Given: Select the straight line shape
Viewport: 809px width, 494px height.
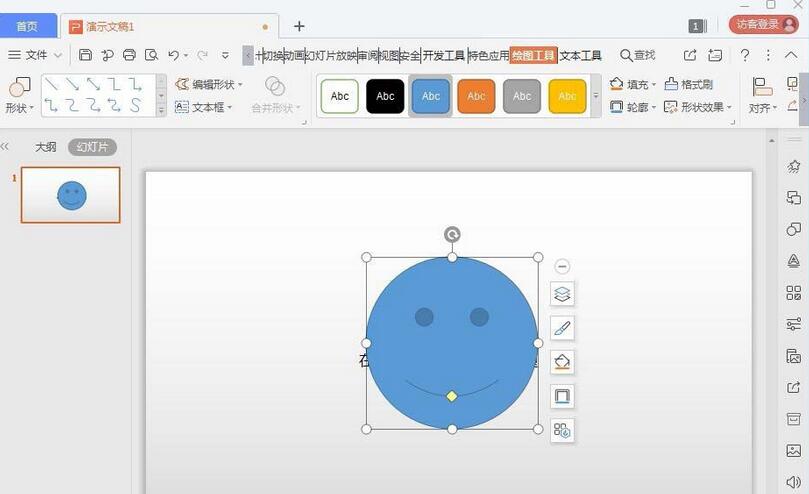Looking at the screenshot, I should coord(51,84).
